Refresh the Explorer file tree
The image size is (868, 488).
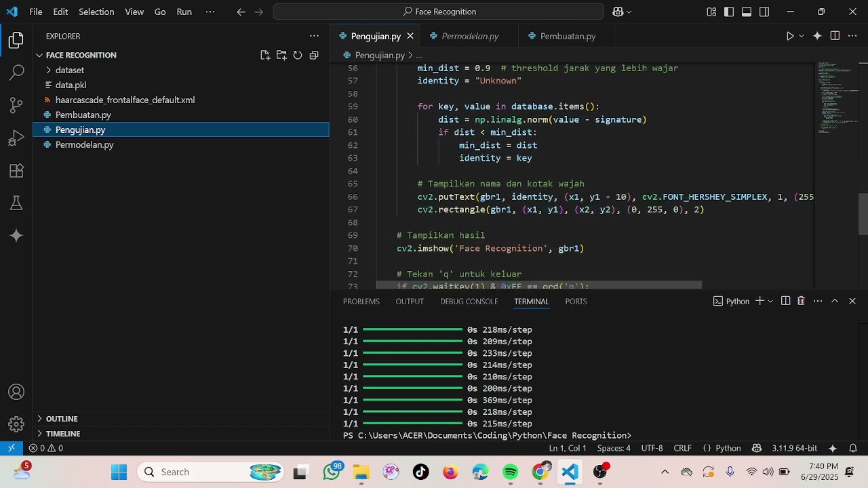pyautogui.click(x=298, y=55)
